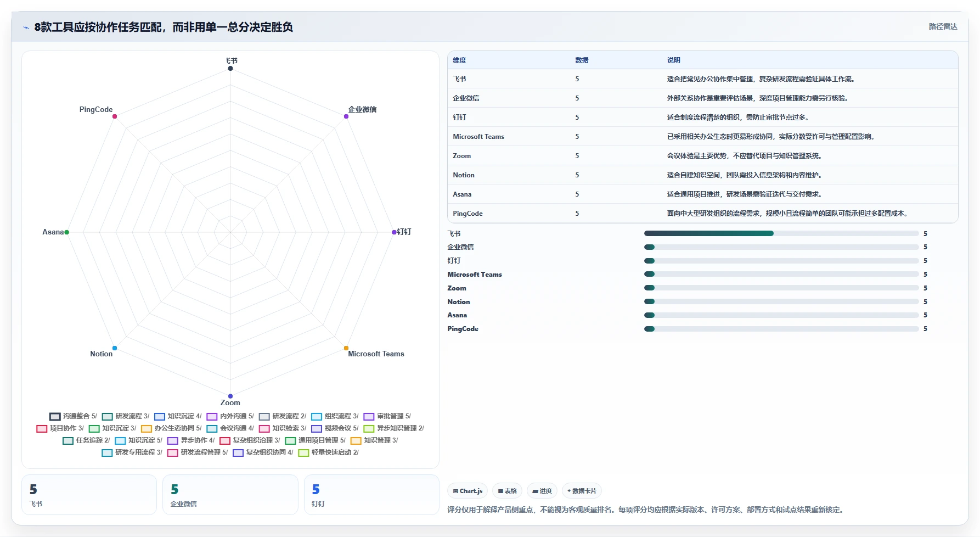Click the Asana radar data point
Screen dimensions: 980x537
coord(67,232)
